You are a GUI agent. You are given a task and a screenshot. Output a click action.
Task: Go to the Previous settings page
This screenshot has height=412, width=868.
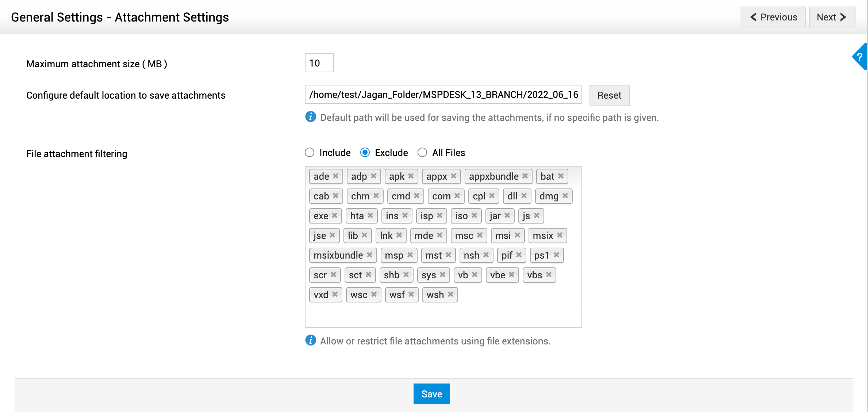coord(773,17)
